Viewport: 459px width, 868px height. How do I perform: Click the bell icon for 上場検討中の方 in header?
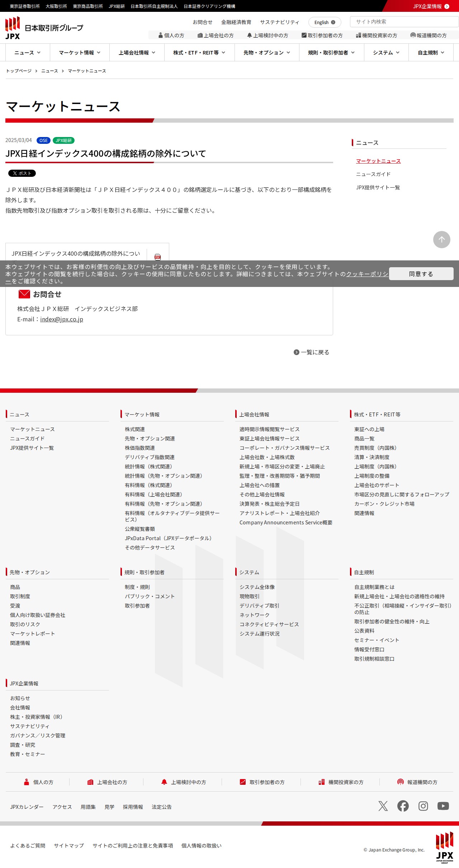coord(250,35)
